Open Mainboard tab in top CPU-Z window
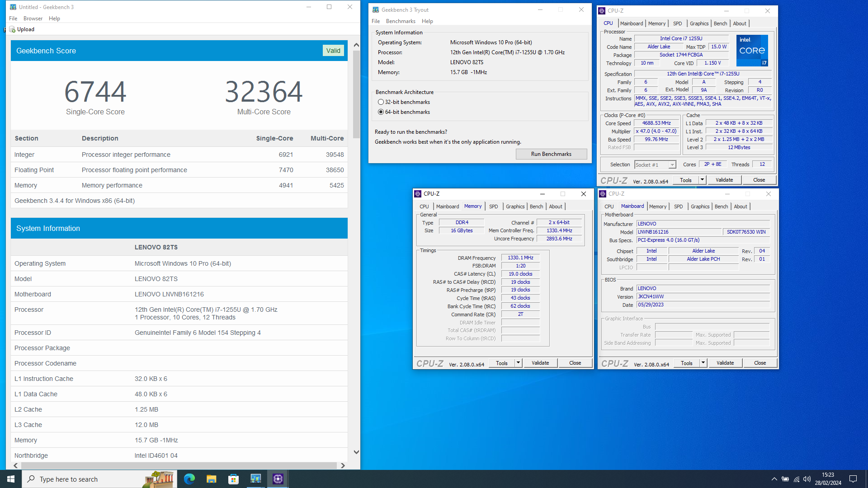 631,23
